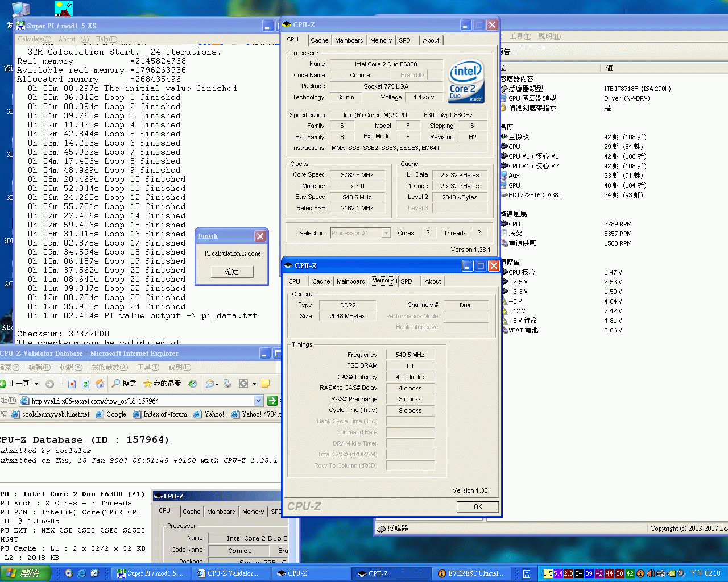Click the IE Refresh icon
Screen dimensions: 728x582
(x=85, y=384)
